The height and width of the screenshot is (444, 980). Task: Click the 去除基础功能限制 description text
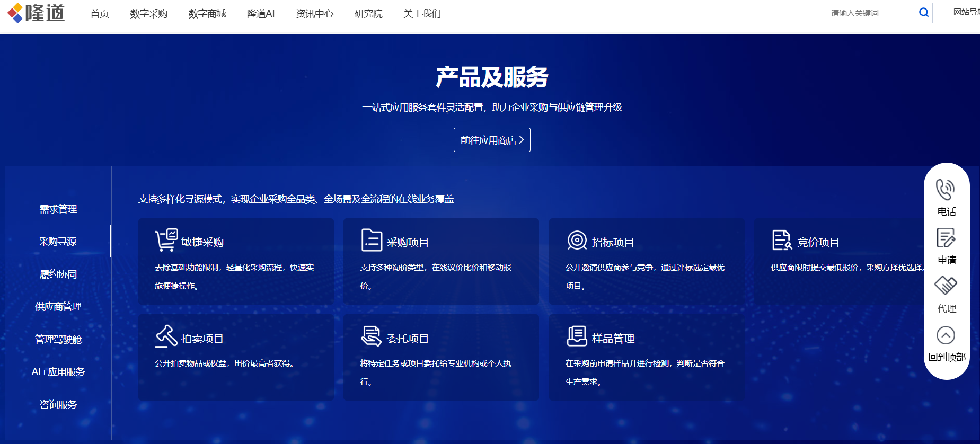(x=234, y=277)
